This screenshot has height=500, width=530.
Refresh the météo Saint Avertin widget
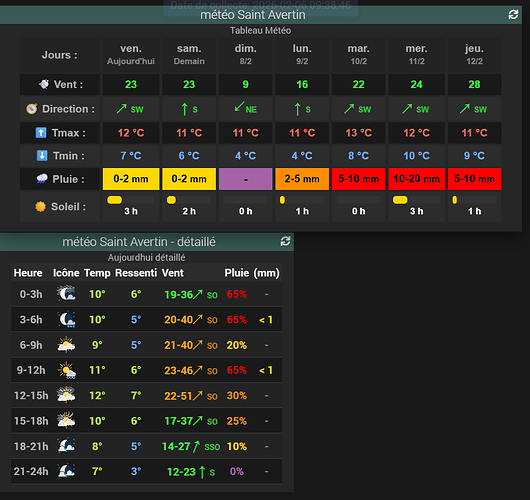(513, 15)
